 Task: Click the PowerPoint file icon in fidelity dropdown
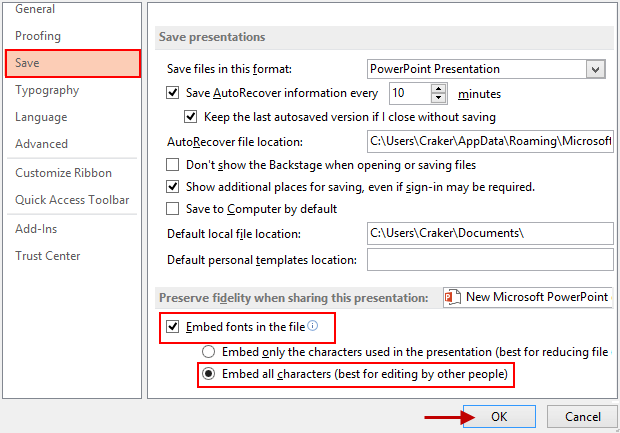453,297
